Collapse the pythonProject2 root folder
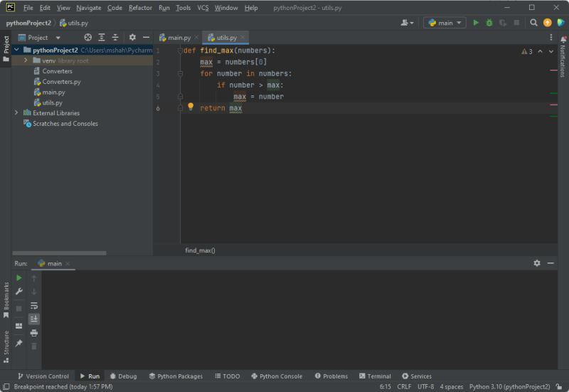 (x=16, y=50)
